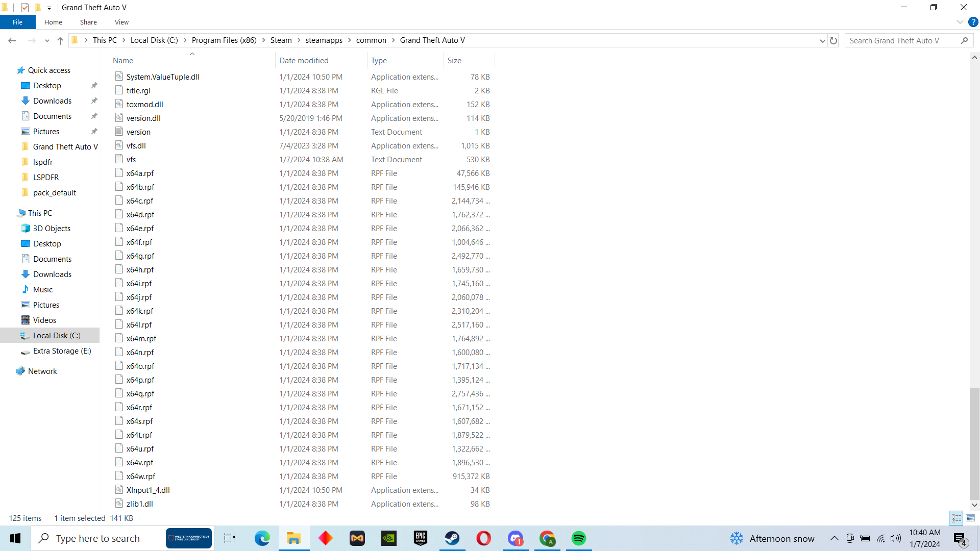980x551 pixels.
Task: Open the Customize Quick Access Toolbar dropdown
Action: click(49, 8)
